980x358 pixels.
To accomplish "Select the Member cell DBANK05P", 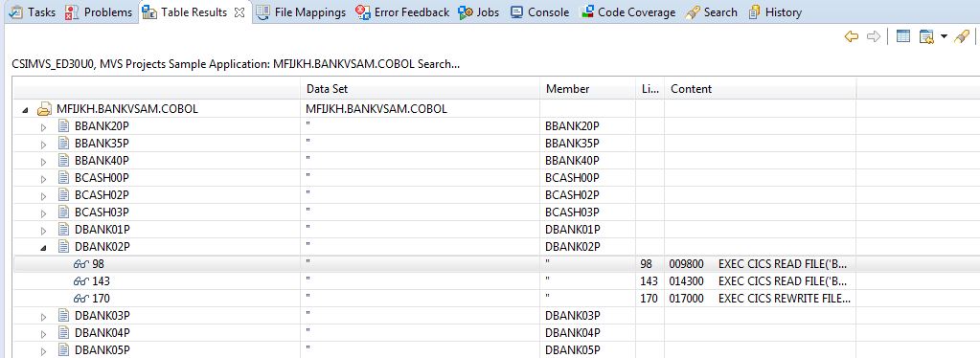I will [x=587, y=349].
